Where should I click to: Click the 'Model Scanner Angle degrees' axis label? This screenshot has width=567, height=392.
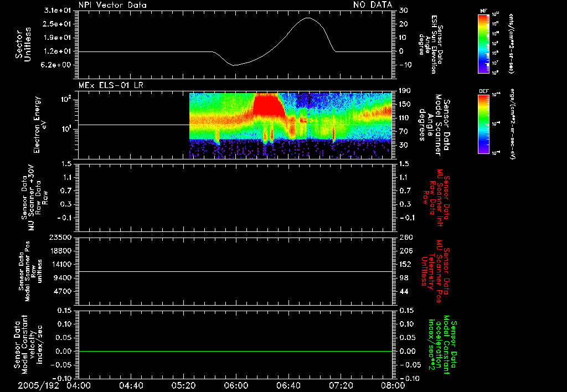pyautogui.click(x=434, y=125)
